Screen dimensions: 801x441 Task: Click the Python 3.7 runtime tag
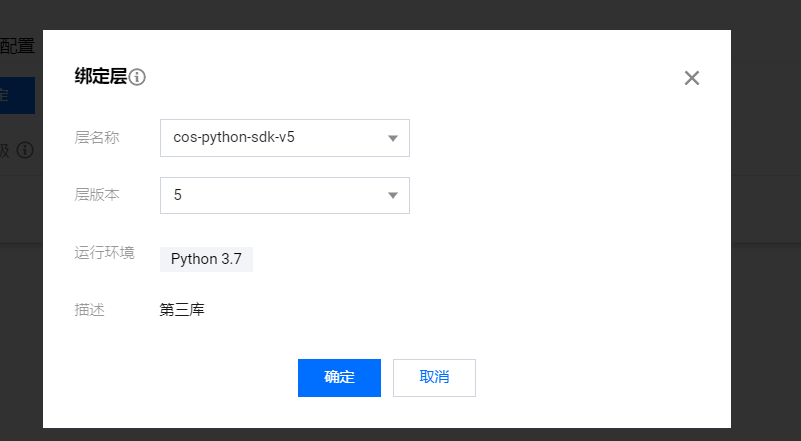206,259
